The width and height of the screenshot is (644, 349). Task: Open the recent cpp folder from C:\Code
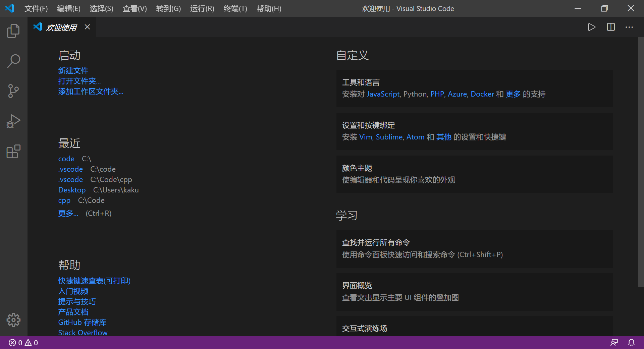[64, 200]
